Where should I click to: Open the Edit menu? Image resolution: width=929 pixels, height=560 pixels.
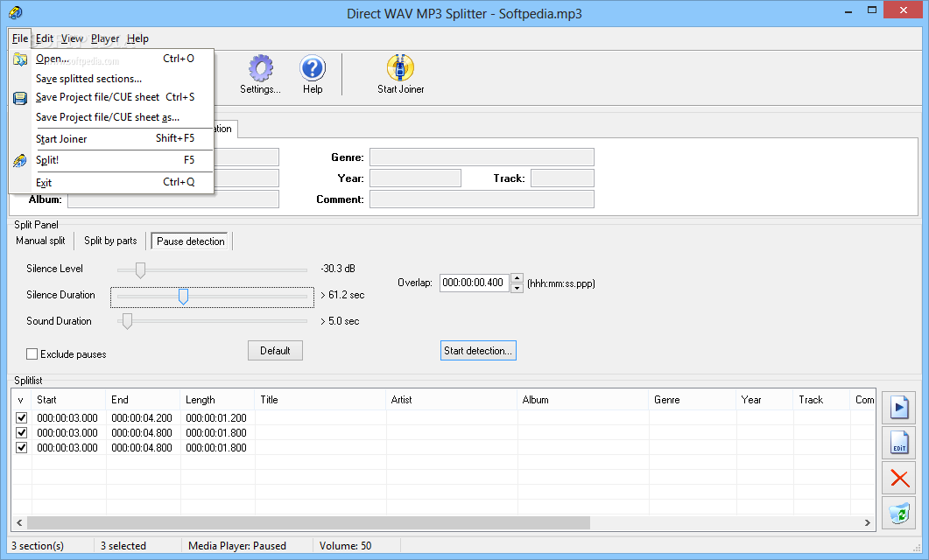[45, 38]
